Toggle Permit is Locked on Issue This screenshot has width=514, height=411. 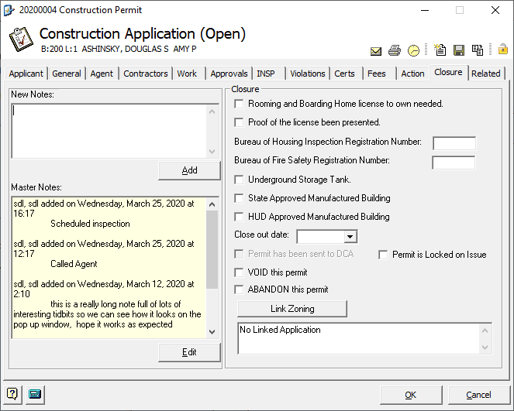click(383, 255)
